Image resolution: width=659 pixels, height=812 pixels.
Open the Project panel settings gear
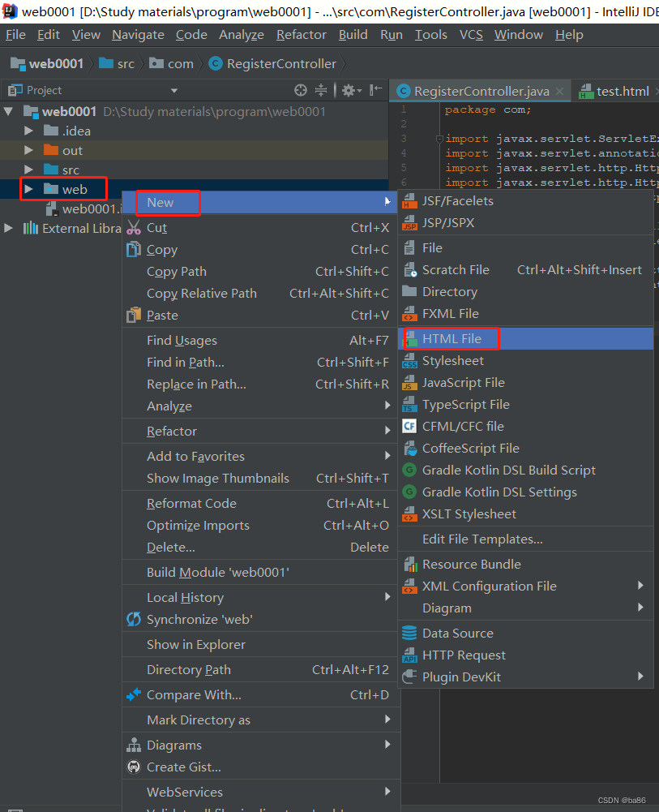pyautogui.click(x=351, y=90)
